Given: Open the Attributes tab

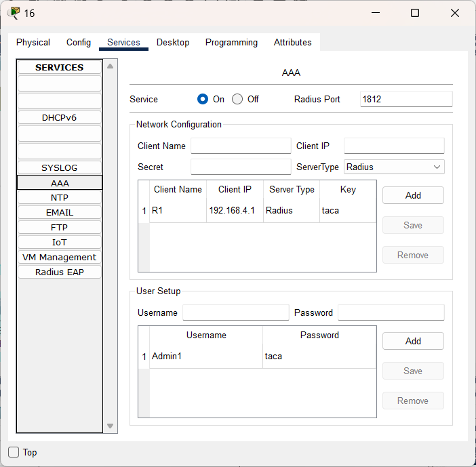Looking at the screenshot, I should pyautogui.click(x=293, y=42).
